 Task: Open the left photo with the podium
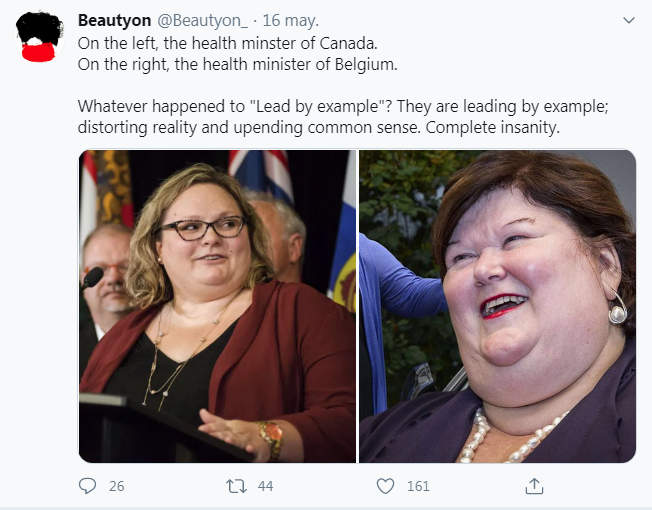[x=217, y=306]
